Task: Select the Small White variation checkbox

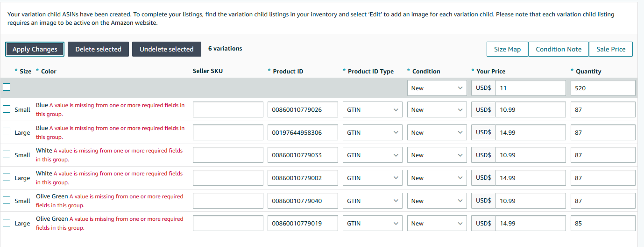Action: (x=7, y=154)
